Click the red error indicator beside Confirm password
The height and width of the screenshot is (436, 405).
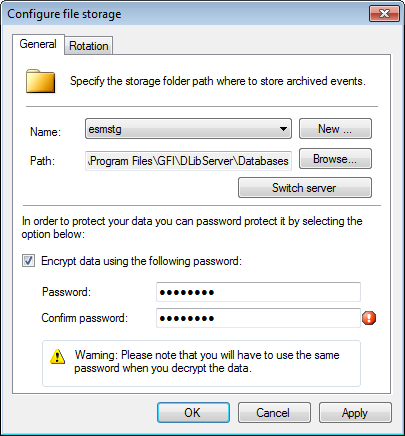coord(369,318)
